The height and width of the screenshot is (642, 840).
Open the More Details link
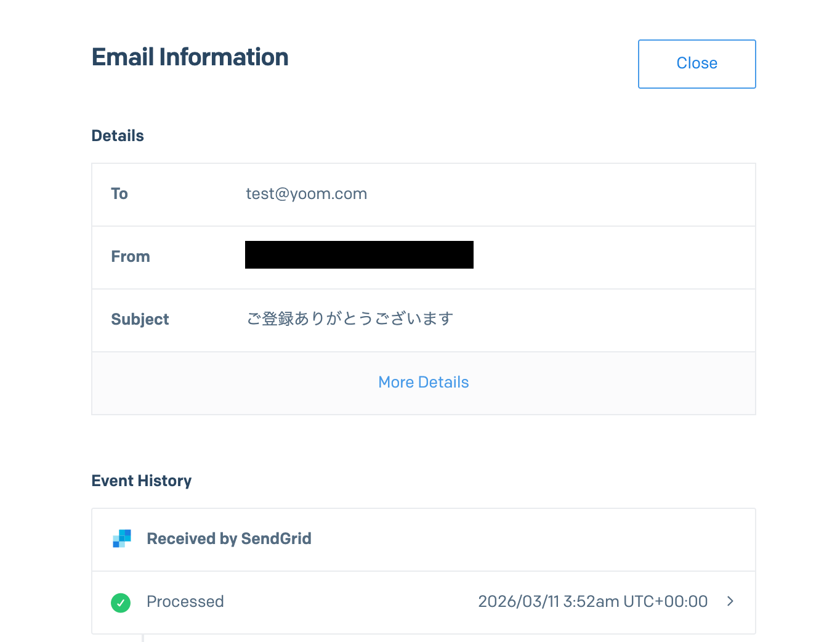click(x=424, y=383)
